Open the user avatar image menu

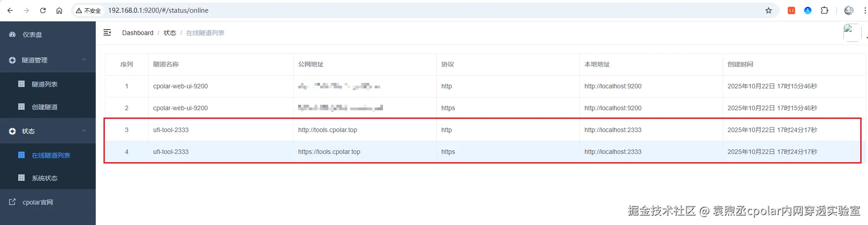coord(852,33)
